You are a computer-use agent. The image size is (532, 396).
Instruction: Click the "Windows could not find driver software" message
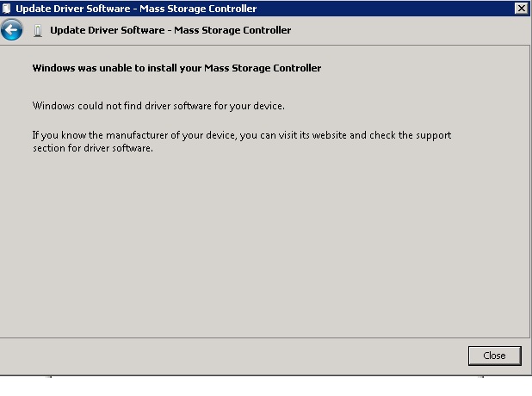coord(158,106)
